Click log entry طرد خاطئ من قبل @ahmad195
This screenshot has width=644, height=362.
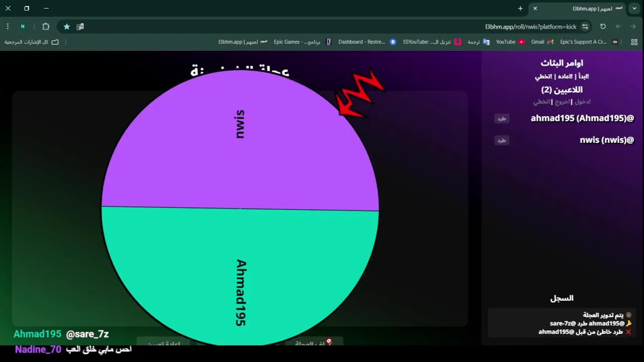(x=585, y=332)
